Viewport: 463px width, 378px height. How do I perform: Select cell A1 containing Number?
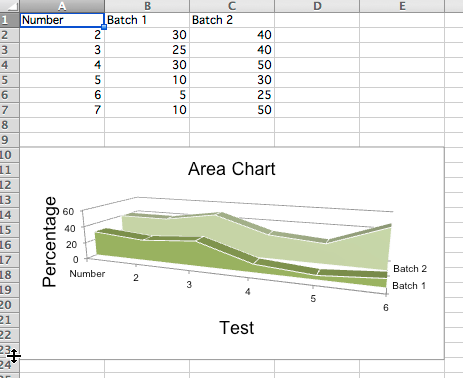tap(62, 20)
